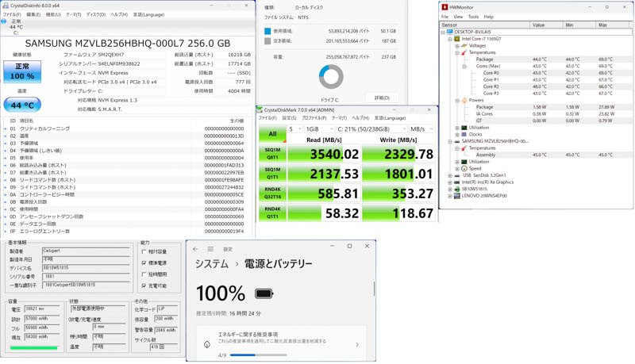This screenshot has height=364, width=635.
Task: Click the LENOVO 20WNS4EP00 motherboard icon
Action: pyautogui.click(x=457, y=196)
